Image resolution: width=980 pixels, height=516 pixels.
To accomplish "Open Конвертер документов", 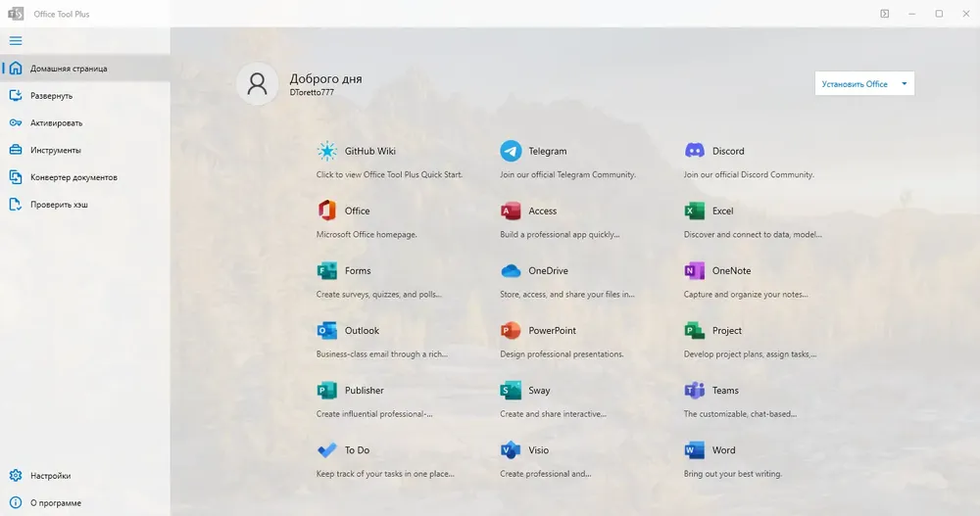I will click(x=85, y=177).
